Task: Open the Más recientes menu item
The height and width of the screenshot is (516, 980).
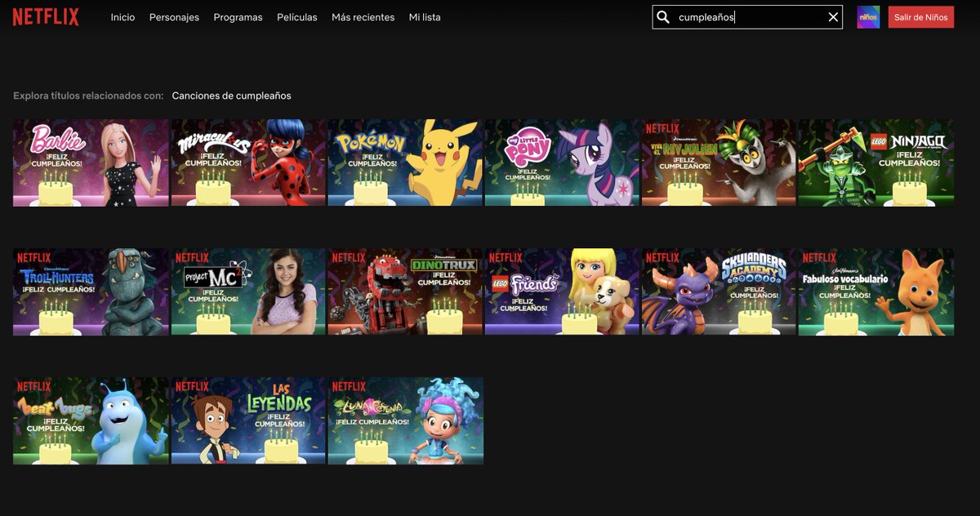Action: coord(363,17)
